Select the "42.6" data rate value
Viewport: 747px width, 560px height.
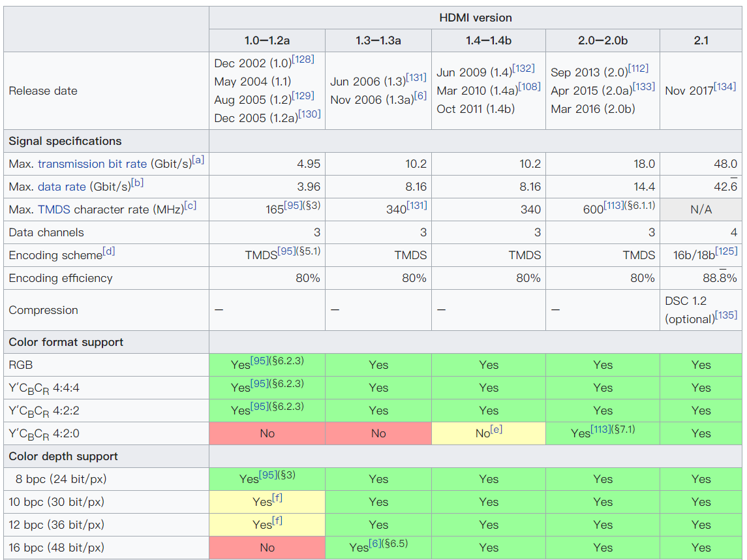(725, 187)
